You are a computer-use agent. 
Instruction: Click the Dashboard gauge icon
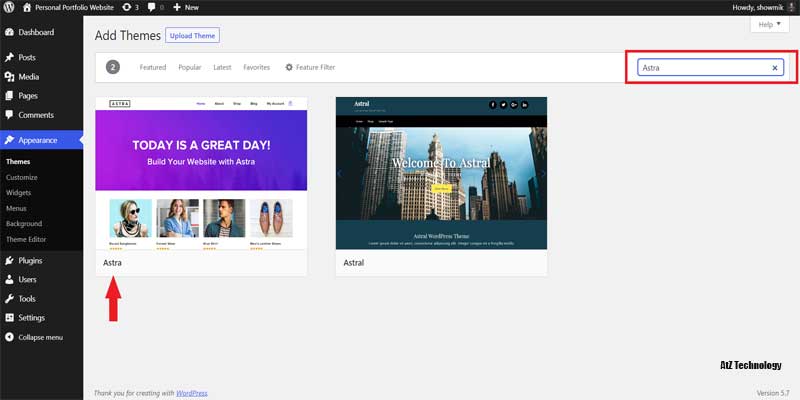tap(9, 32)
